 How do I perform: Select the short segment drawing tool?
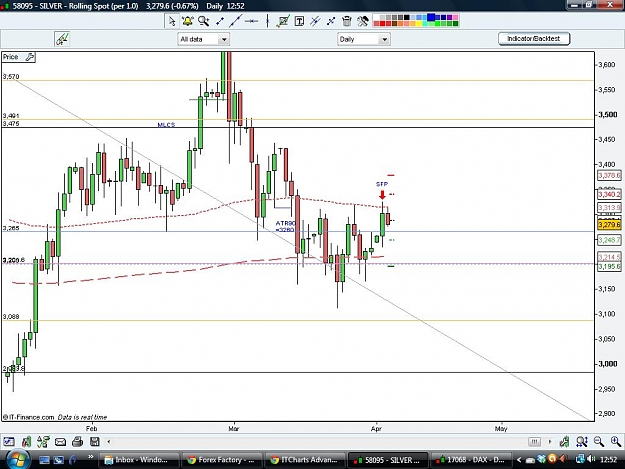point(220,21)
